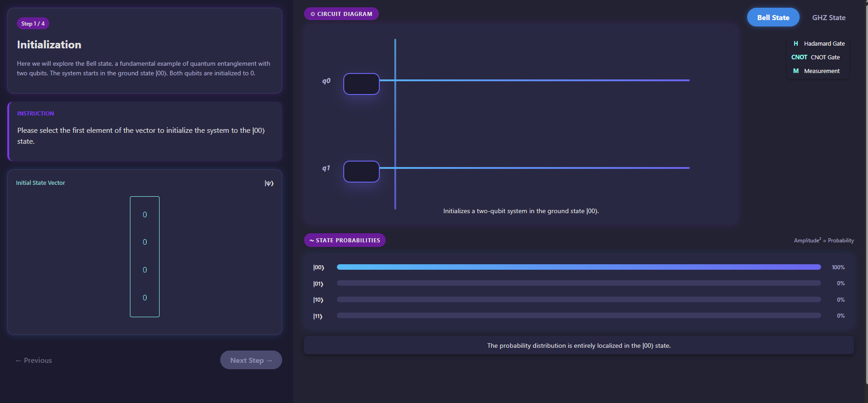This screenshot has width=868, height=403.
Task: Click the H Hadamard Gate legend icon
Action: (796, 43)
